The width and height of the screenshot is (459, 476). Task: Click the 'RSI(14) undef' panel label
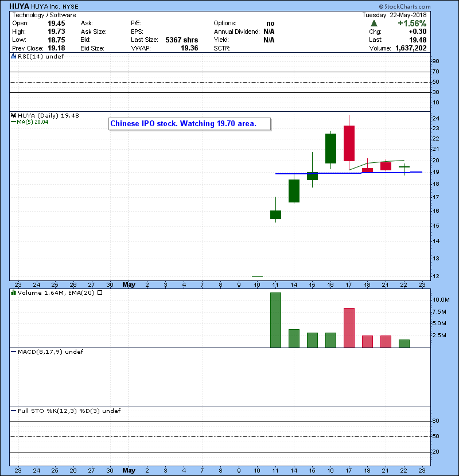[41, 56]
